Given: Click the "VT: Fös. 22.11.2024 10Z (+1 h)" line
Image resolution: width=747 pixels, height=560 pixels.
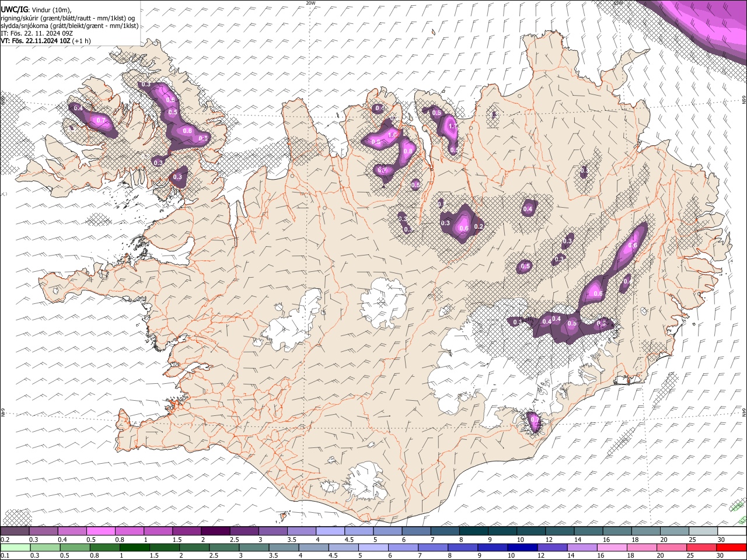Looking at the screenshot, I should point(46,41).
